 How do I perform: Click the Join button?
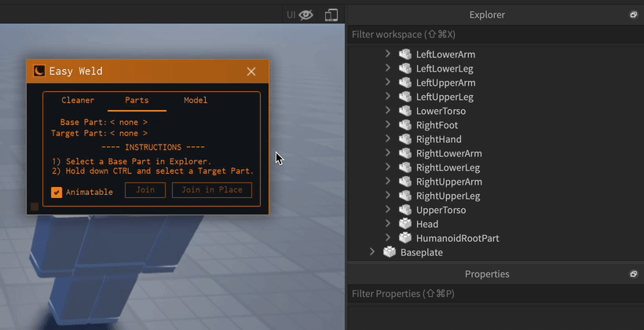145,190
